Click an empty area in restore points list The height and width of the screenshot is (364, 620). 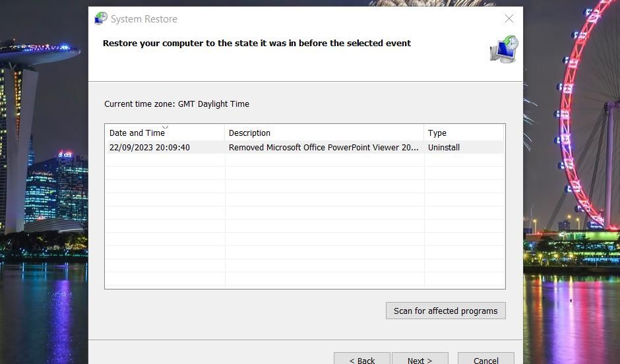pos(303,237)
